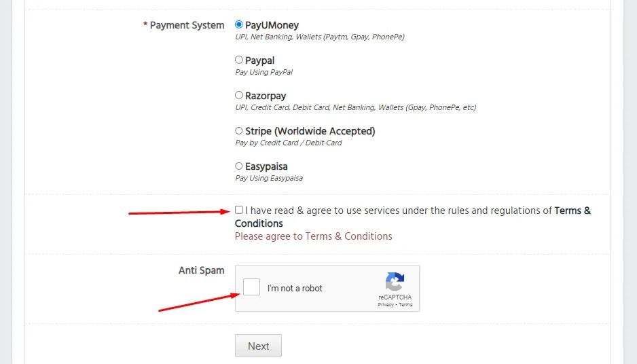Pick Stripe (Worldwide Accepted) radio button
The image size is (637, 364).
pyautogui.click(x=239, y=131)
